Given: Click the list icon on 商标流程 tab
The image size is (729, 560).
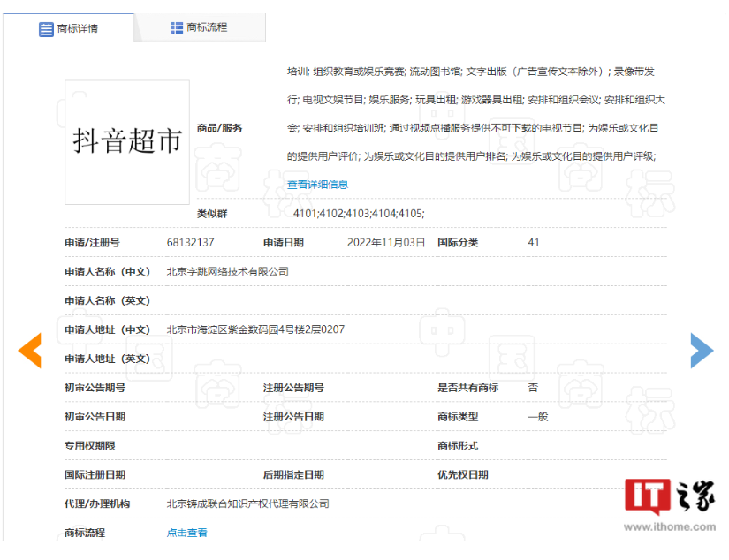Looking at the screenshot, I should (x=177, y=27).
